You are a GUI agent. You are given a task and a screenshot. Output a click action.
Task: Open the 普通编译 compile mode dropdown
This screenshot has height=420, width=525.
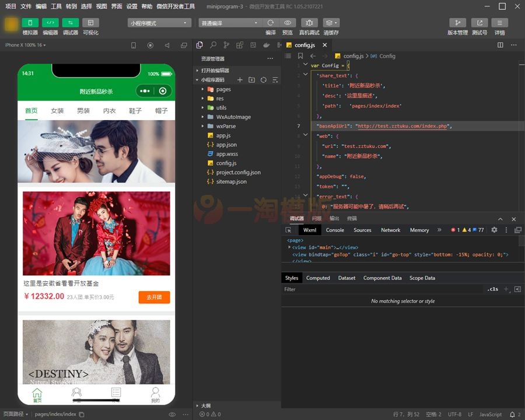pyautogui.click(x=228, y=22)
